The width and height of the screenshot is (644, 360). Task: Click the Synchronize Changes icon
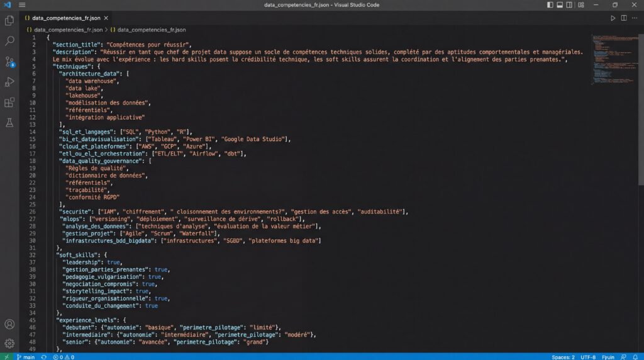(44, 357)
